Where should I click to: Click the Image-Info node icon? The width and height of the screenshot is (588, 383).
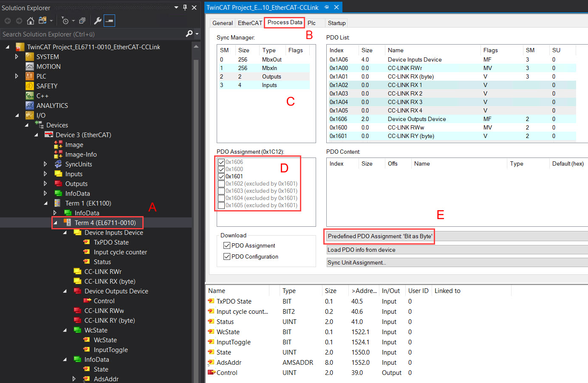tap(58, 154)
